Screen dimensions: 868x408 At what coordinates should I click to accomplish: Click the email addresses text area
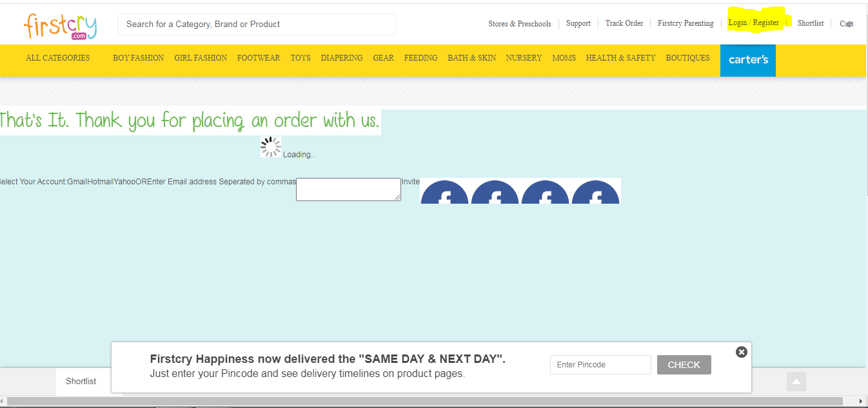(x=348, y=189)
